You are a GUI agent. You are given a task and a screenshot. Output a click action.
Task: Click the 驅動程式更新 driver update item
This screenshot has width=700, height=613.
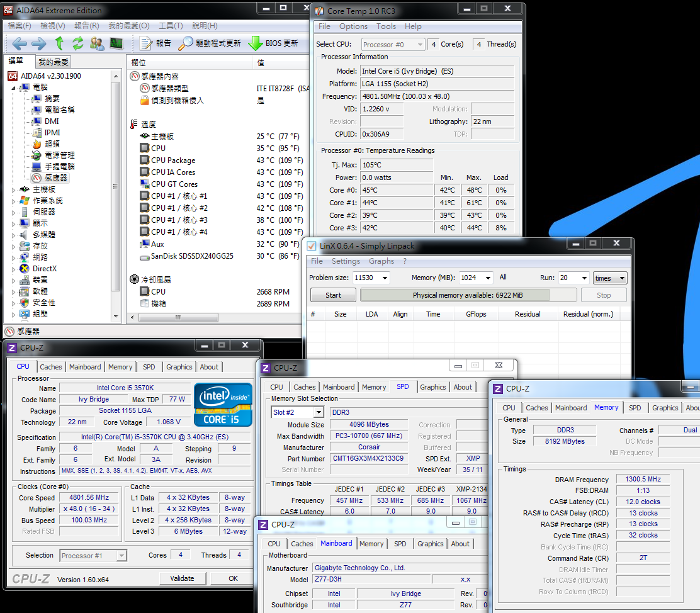click(210, 43)
